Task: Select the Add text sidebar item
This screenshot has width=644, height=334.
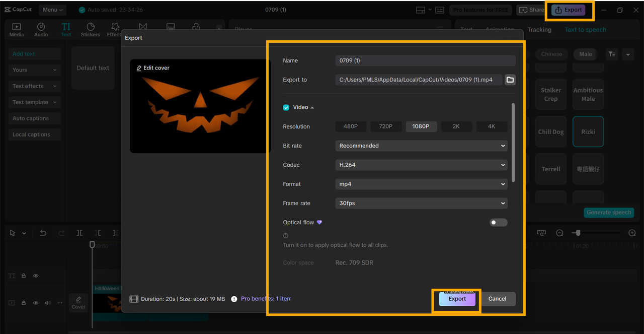Action: point(35,54)
